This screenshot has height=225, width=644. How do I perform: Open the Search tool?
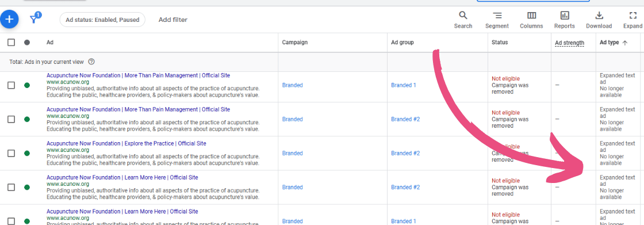coord(463,20)
